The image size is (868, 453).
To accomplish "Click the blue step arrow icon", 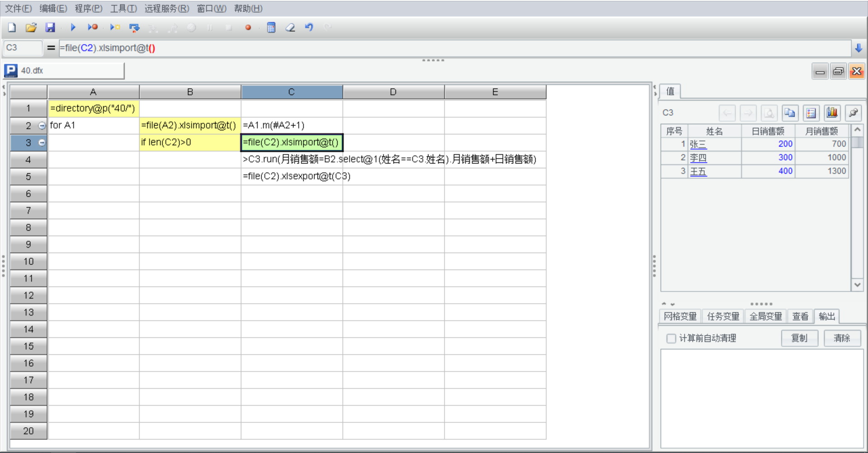I will 134,28.
